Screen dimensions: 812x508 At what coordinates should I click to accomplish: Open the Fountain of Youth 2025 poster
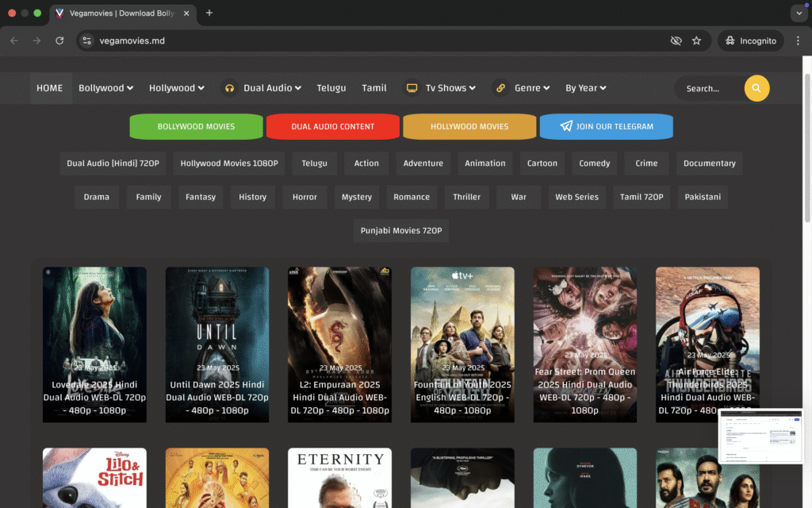click(462, 344)
